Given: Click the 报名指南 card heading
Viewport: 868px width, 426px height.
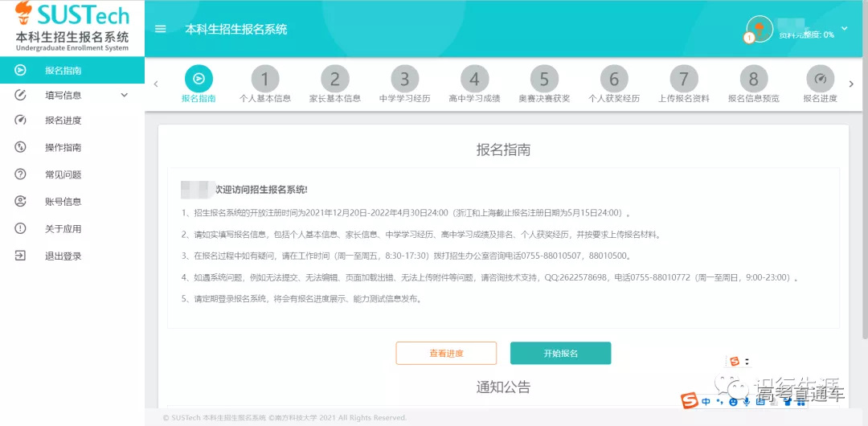Looking at the screenshot, I should [503, 150].
